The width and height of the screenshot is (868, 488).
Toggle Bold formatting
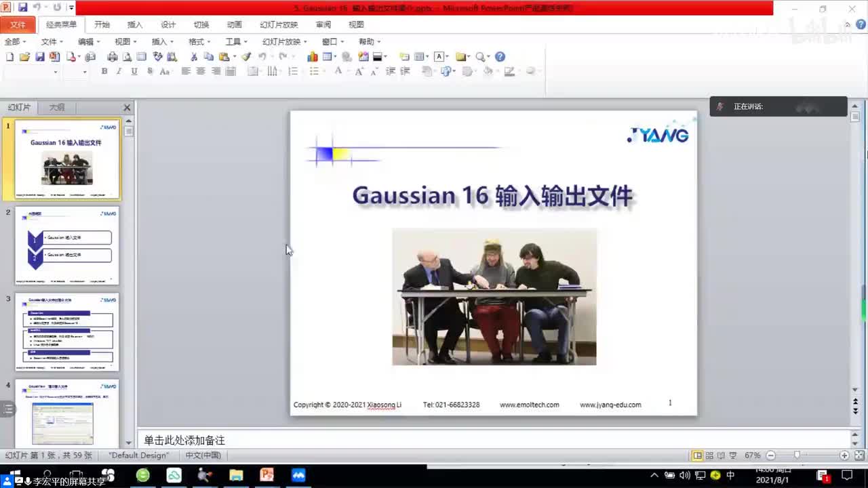click(x=104, y=71)
